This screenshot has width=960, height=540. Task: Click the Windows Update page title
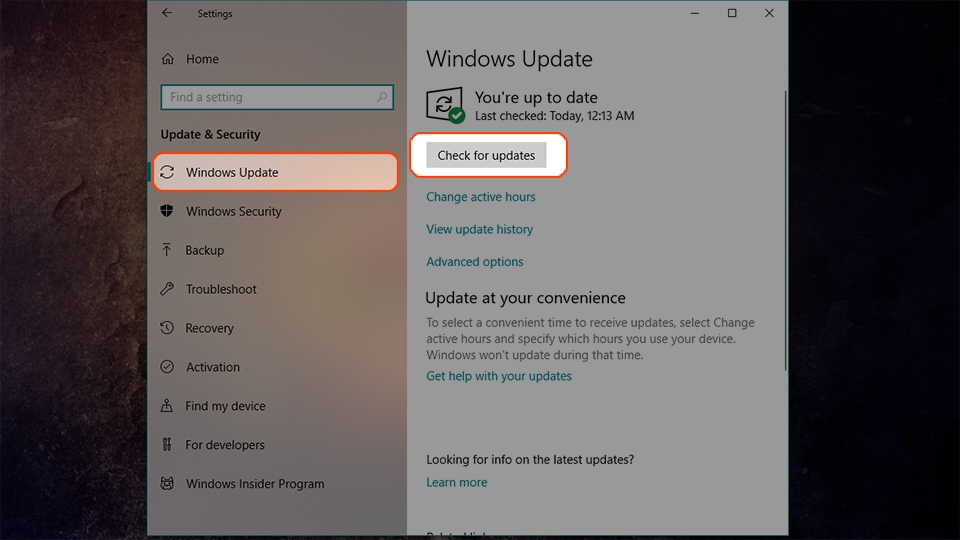(x=509, y=59)
